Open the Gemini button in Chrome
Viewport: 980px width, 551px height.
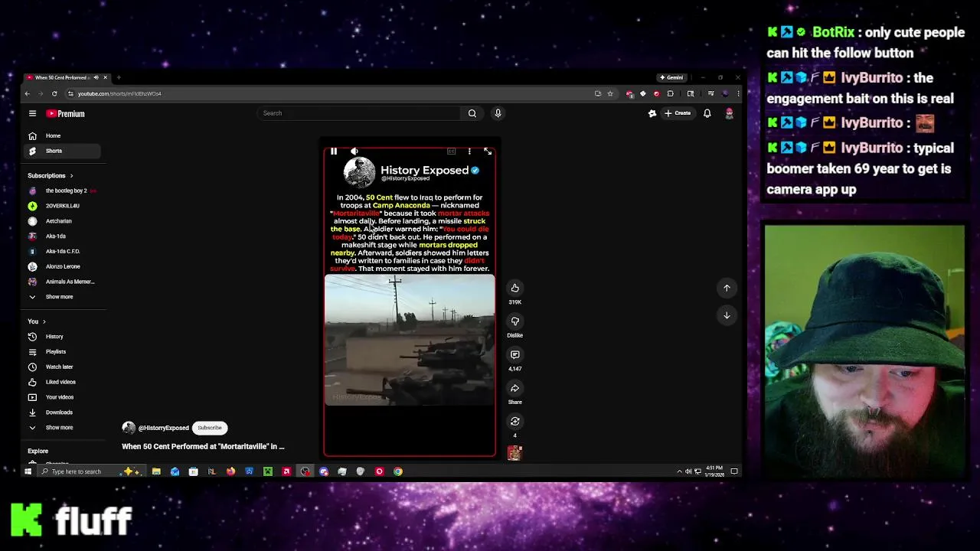671,77
